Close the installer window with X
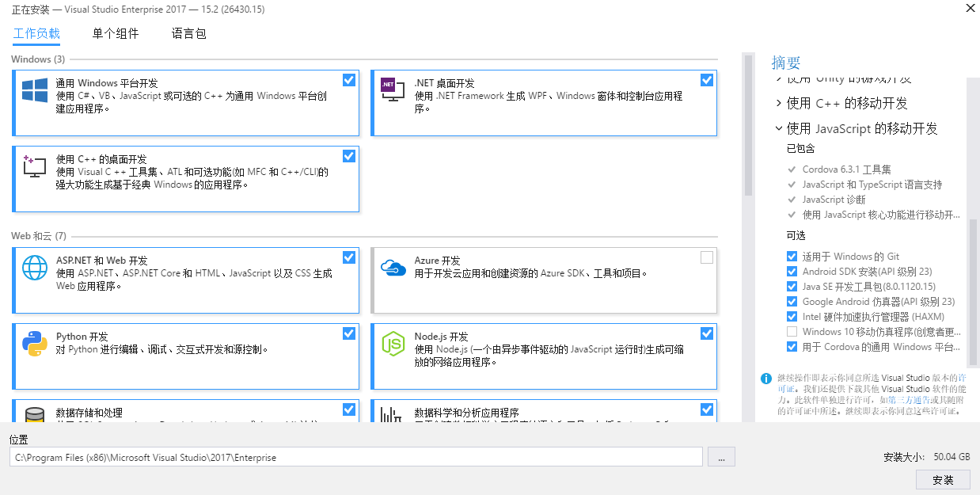 pyautogui.click(x=970, y=7)
